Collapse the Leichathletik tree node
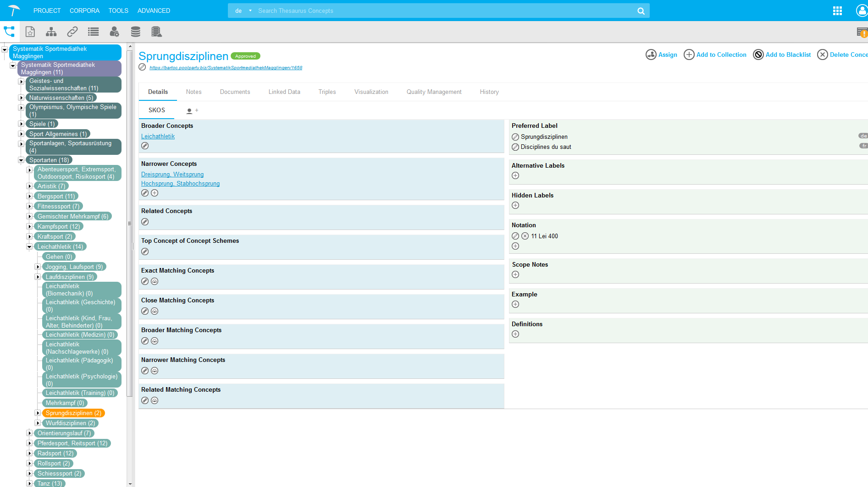 point(29,246)
